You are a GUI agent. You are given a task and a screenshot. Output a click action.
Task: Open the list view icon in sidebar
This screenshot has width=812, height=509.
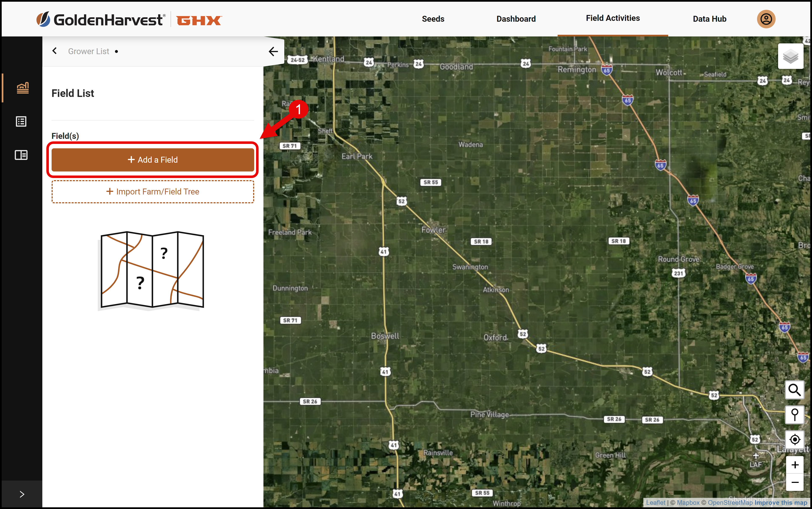21,122
